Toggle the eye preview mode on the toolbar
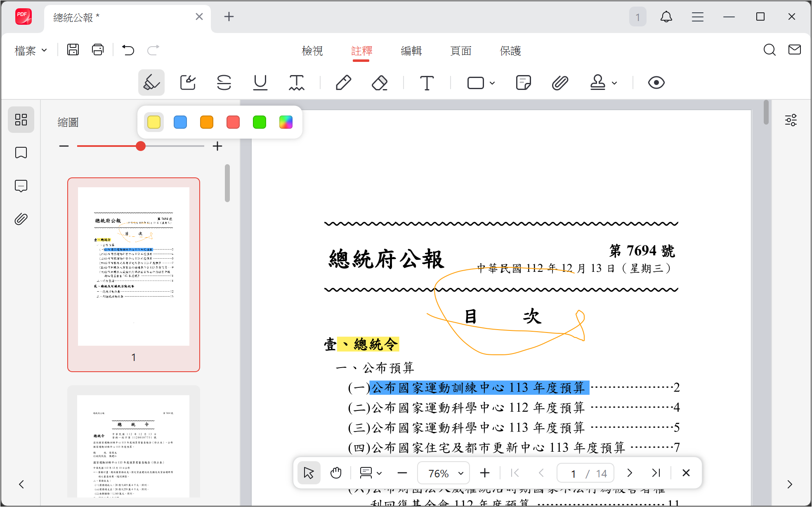The height and width of the screenshot is (507, 812). (656, 83)
